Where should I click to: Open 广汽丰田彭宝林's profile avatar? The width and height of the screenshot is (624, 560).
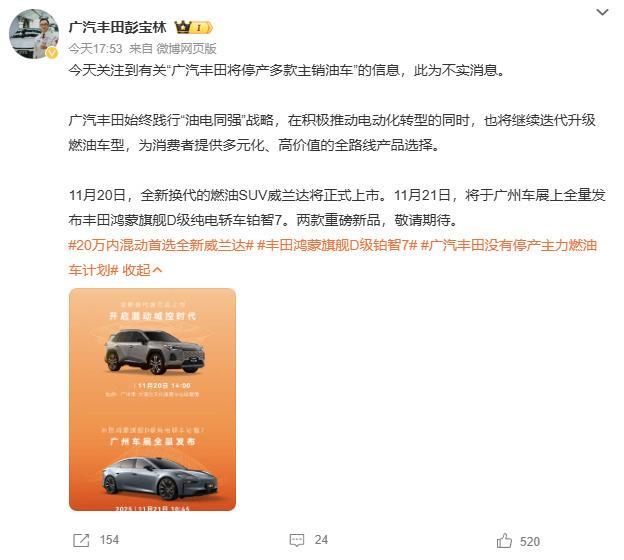34,34
